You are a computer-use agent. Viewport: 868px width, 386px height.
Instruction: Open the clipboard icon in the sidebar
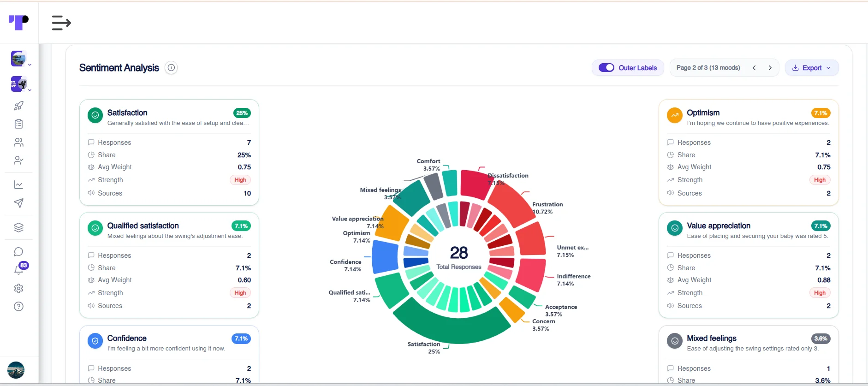tap(18, 124)
